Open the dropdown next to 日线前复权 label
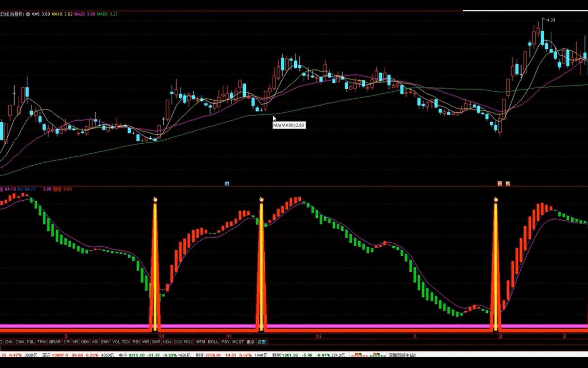The height and width of the screenshot is (368, 588). (28, 14)
